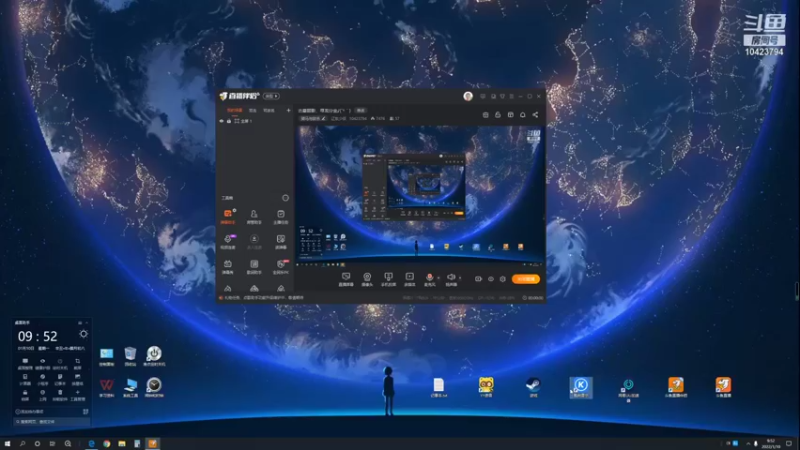800x450 pixels.
Task: Open the bell notification icon above preview
Action: click(x=522, y=115)
